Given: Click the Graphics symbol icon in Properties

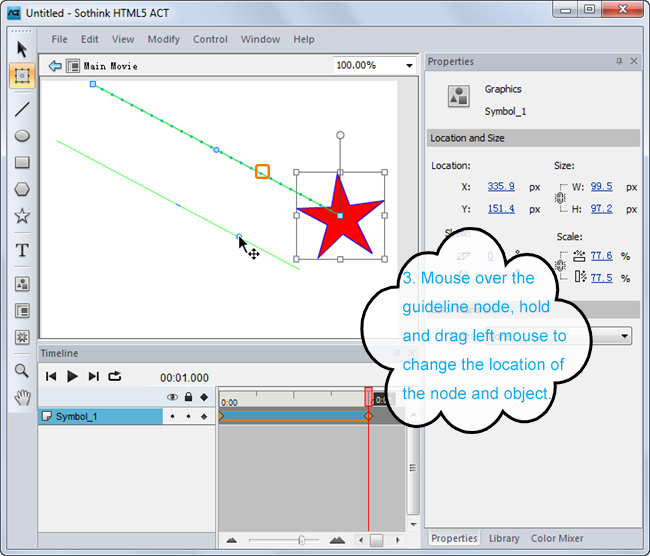Looking at the screenshot, I should click(459, 96).
